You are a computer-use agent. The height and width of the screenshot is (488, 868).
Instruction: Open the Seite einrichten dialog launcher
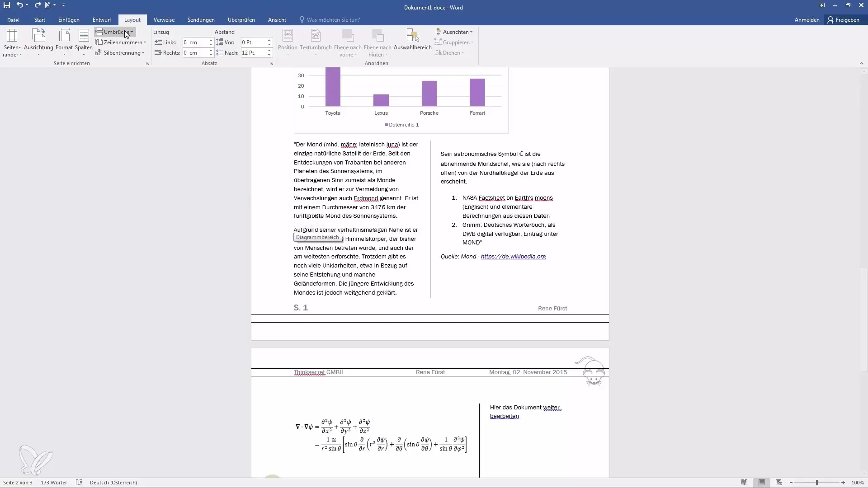click(147, 64)
